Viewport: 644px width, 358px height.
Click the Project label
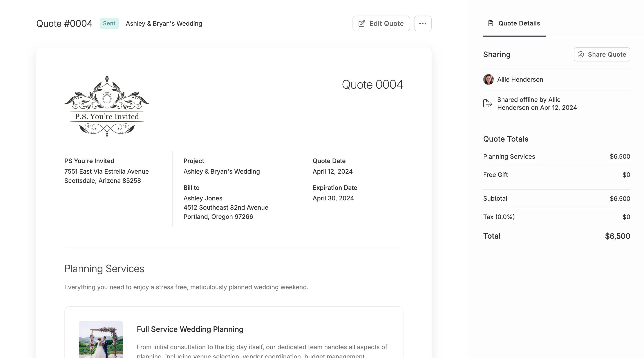[x=194, y=161]
